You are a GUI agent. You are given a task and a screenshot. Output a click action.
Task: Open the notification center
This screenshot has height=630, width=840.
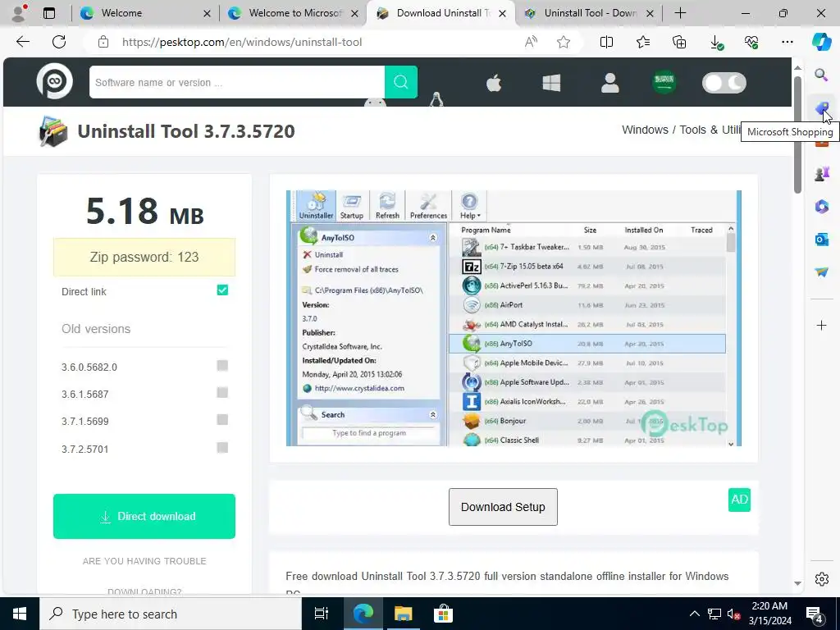[x=815, y=614]
